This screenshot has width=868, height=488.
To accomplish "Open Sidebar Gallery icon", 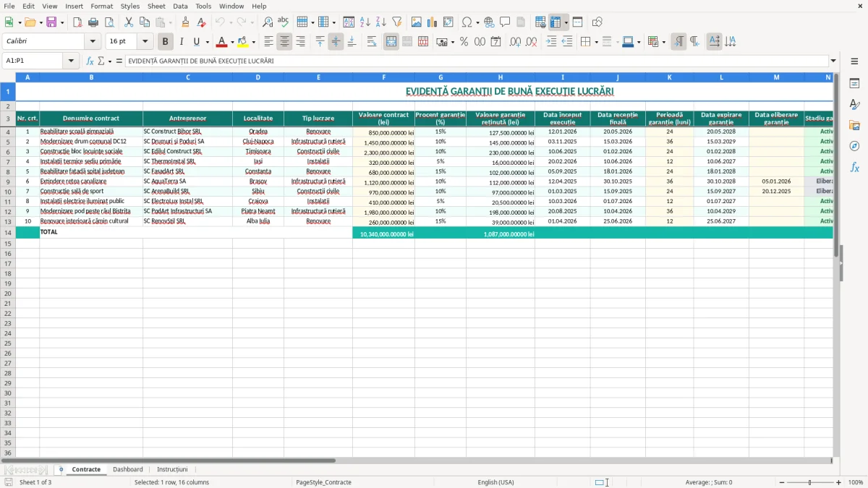I will 854,126.
